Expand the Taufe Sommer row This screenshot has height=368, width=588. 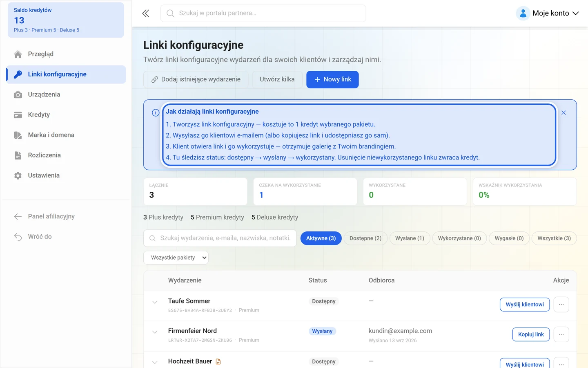(155, 303)
